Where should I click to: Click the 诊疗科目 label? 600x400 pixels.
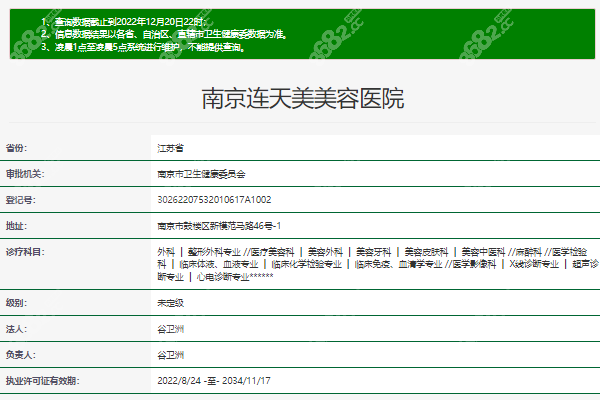(x=25, y=252)
